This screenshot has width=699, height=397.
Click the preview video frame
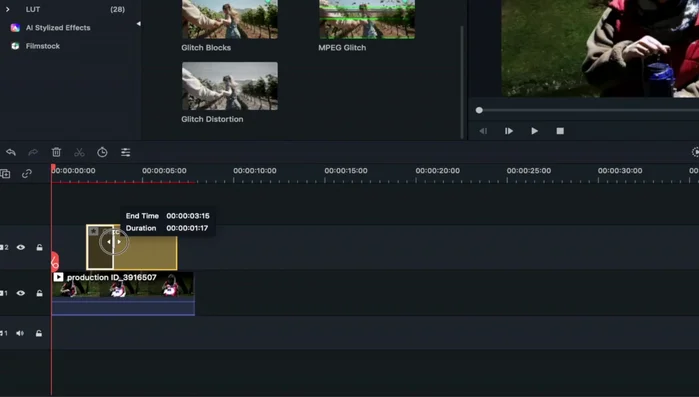coord(600,48)
